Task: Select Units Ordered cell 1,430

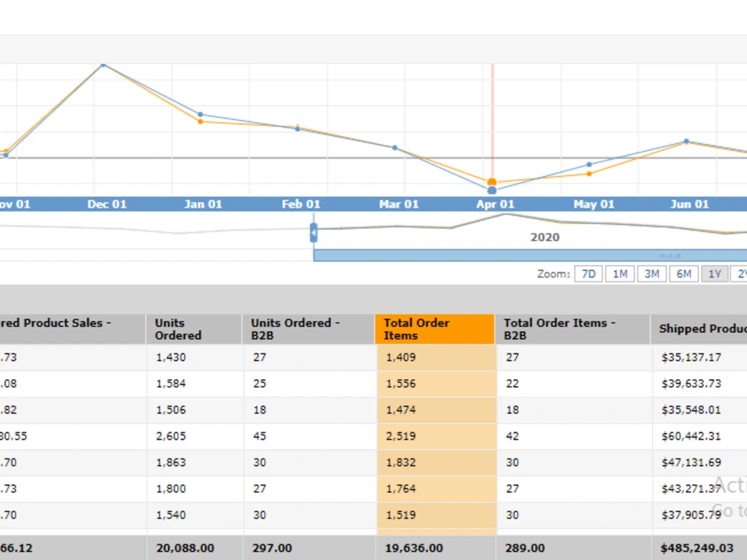Action: (x=195, y=357)
